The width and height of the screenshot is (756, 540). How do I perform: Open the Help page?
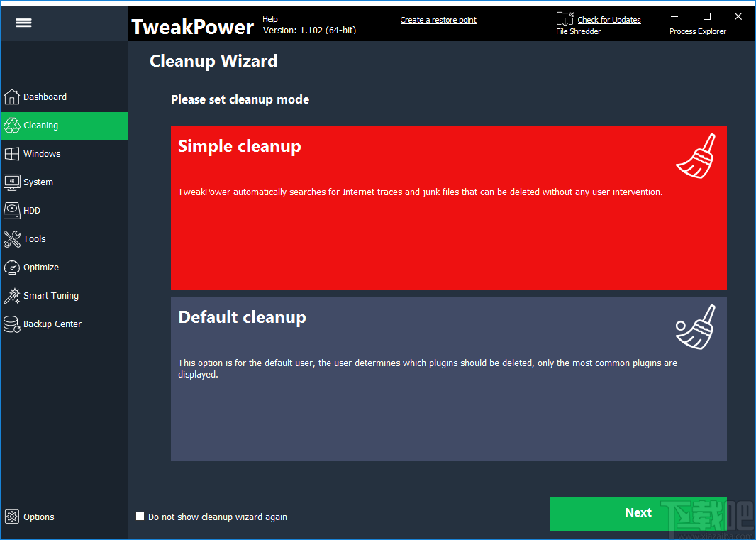pos(270,19)
